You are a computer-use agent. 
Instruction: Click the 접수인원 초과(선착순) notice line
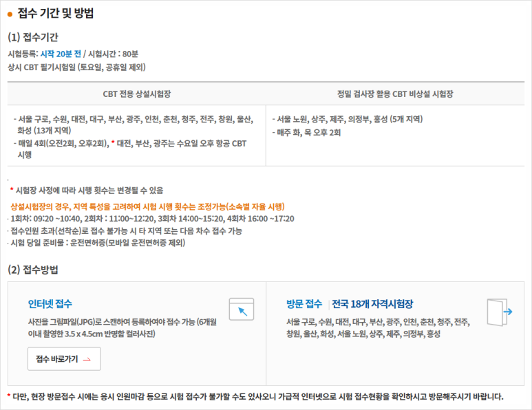click(126, 231)
